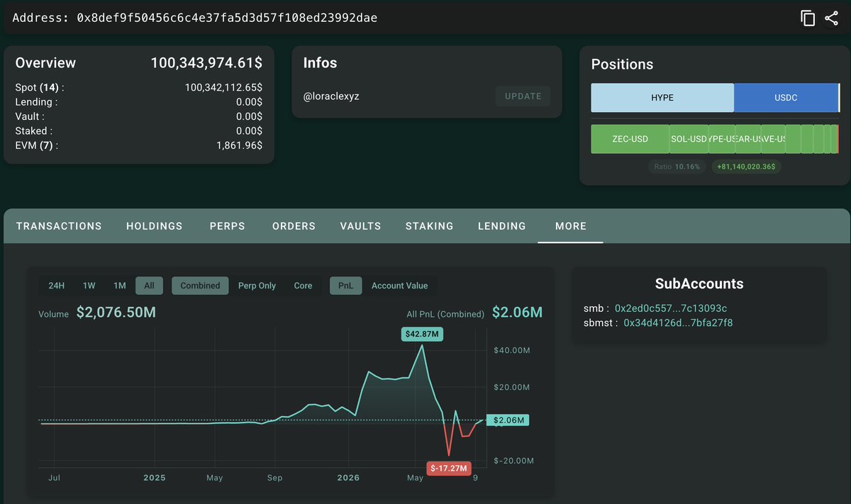Switch chart to Perp Only
The height and width of the screenshot is (504, 851).
[257, 286]
